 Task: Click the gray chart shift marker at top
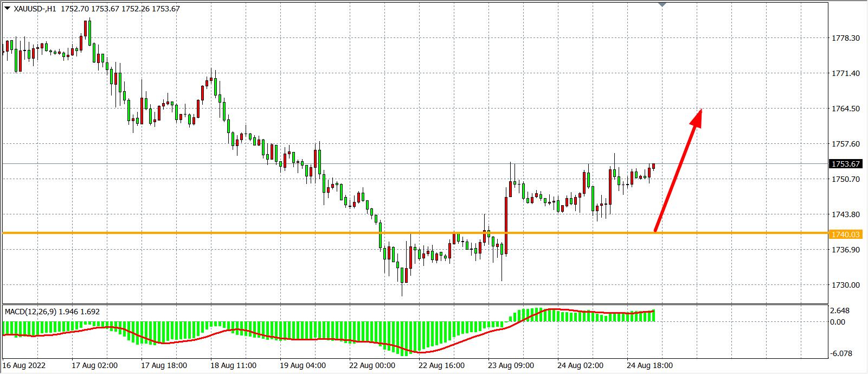pyautogui.click(x=662, y=4)
